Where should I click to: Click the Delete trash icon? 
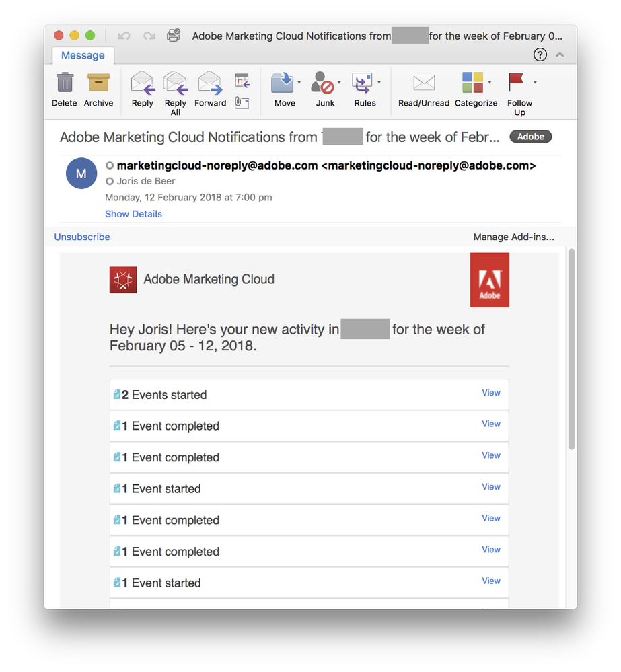click(x=65, y=83)
